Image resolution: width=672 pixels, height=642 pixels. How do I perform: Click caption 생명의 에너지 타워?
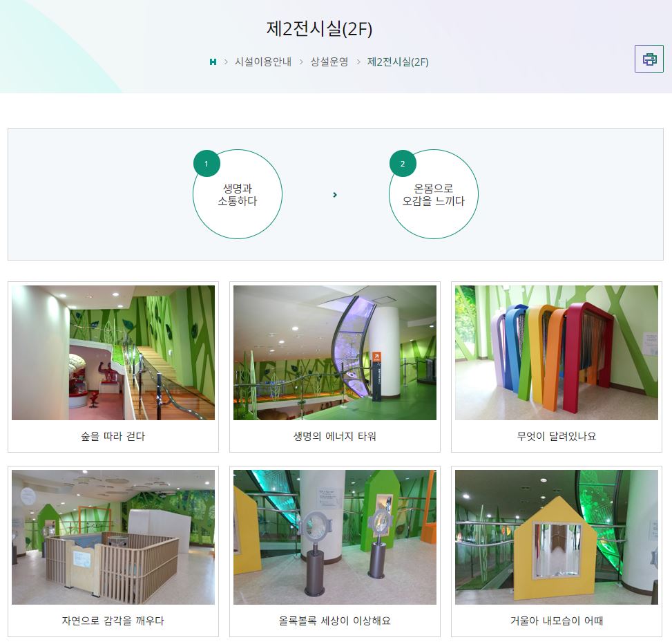[x=335, y=436]
